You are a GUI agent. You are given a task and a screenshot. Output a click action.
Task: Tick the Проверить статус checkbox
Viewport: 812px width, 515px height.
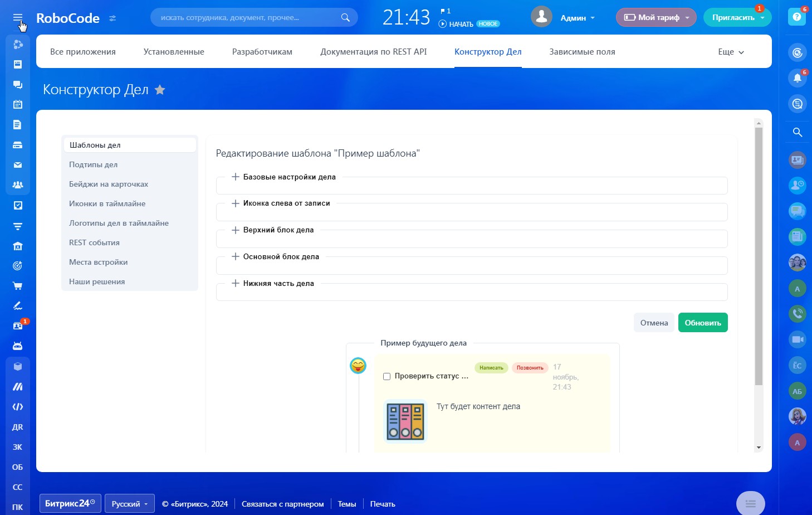(x=387, y=377)
